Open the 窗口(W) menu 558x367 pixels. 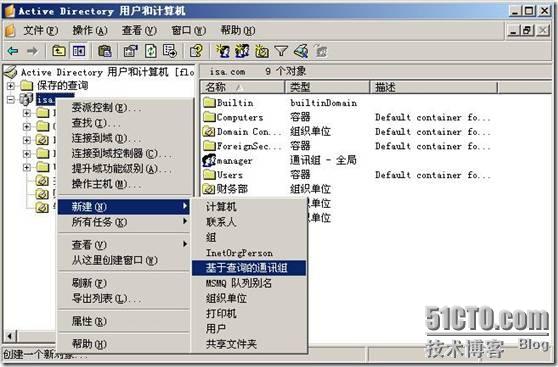click(189, 31)
